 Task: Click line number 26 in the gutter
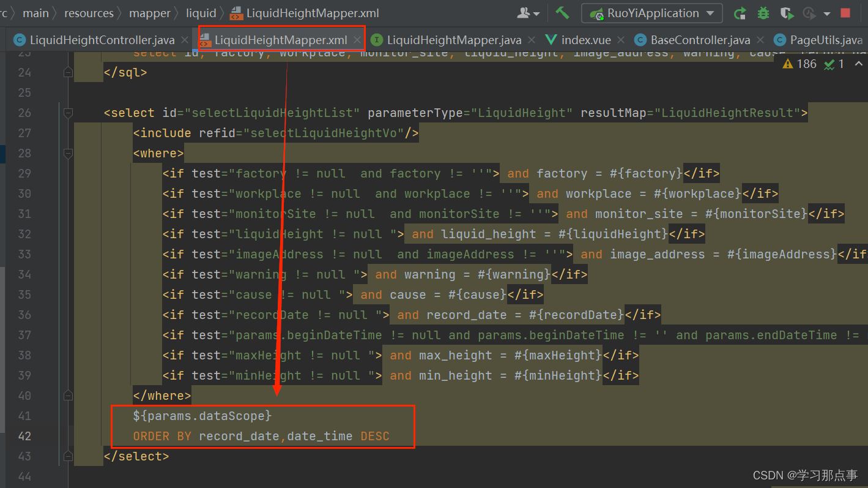(24, 113)
